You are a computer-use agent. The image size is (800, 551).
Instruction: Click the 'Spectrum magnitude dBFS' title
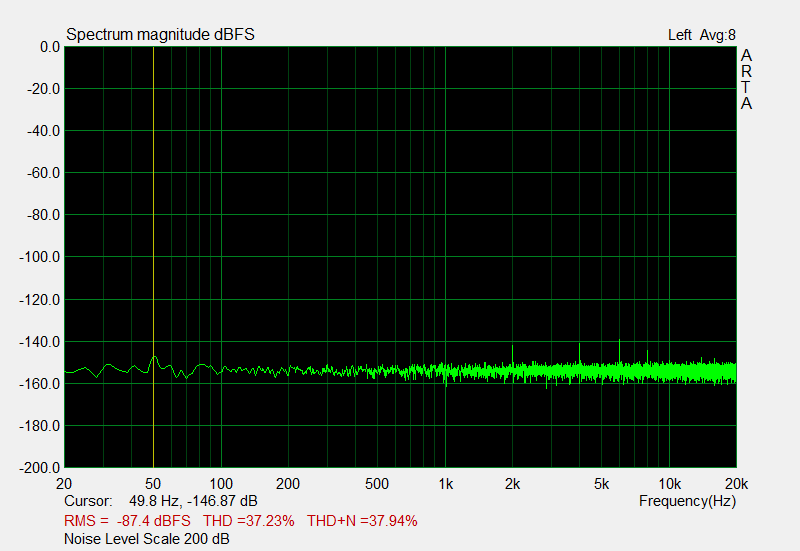(160, 35)
